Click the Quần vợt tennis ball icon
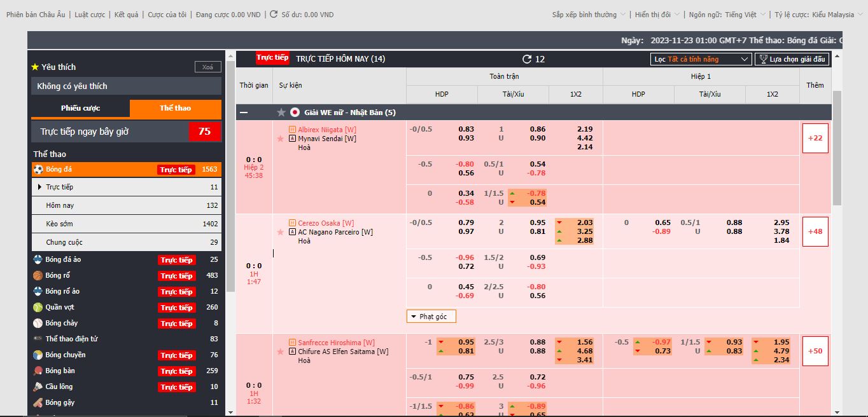 pyautogui.click(x=38, y=307)
